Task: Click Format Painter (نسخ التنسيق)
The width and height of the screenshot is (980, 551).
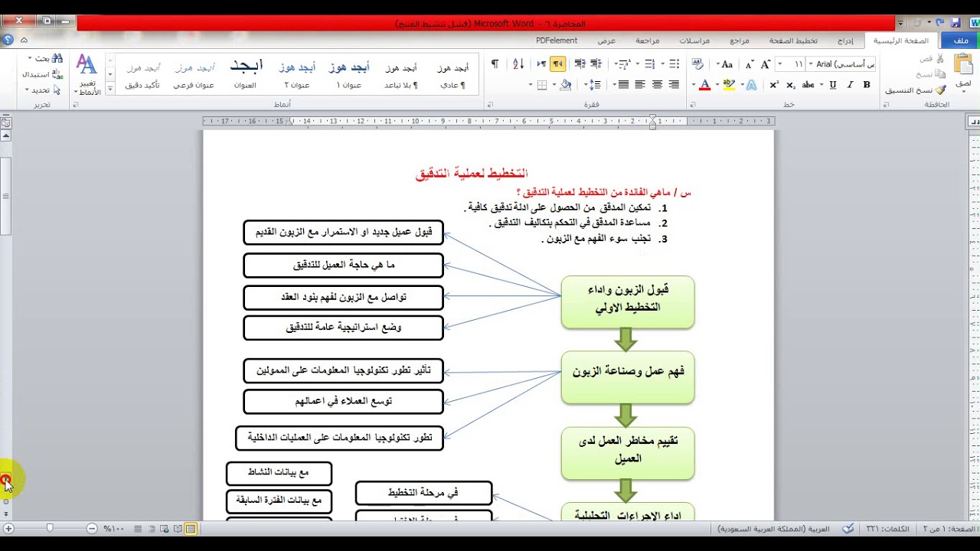Action: [916, 90]
